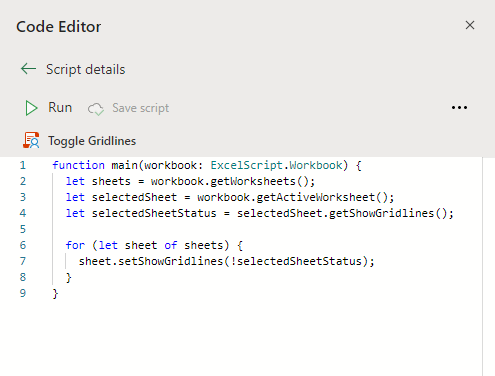Click line number 6 of the for loop
The image size is (495, 376).
coord(23,245)
